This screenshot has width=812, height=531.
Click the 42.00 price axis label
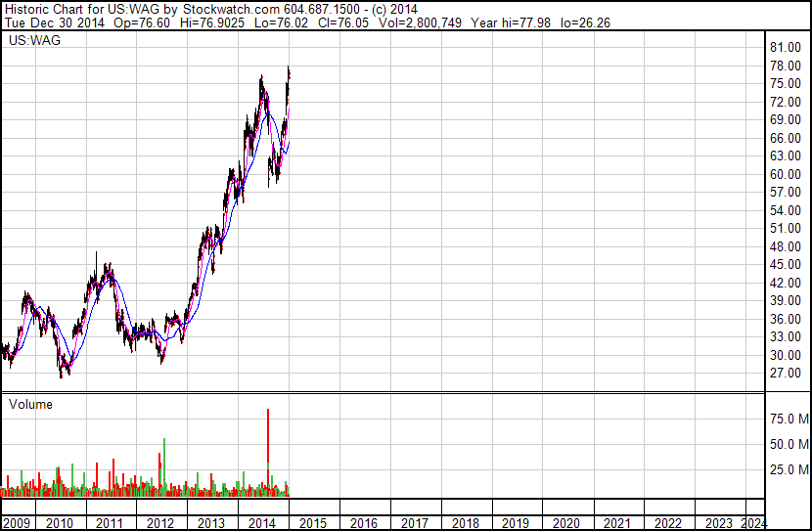pos(786,283)
